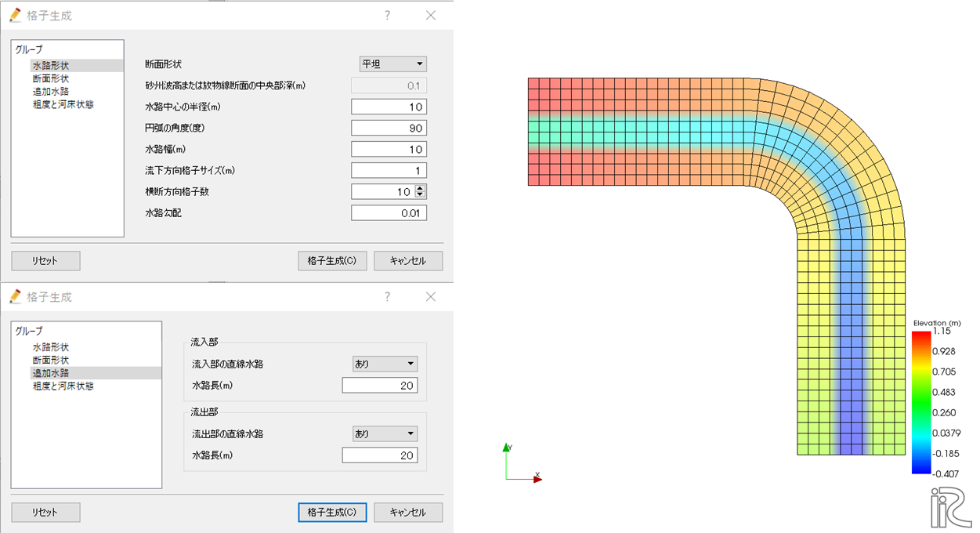The width and height of the screenshot is (980, 533).
Task: Open help (?) of the lower dialog
Action: point(388,297)
